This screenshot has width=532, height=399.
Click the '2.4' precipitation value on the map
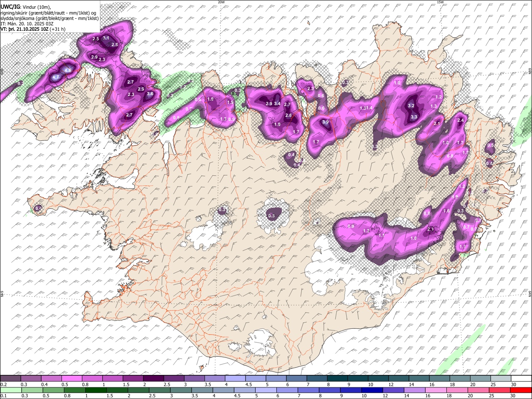[x=460, y=121]
